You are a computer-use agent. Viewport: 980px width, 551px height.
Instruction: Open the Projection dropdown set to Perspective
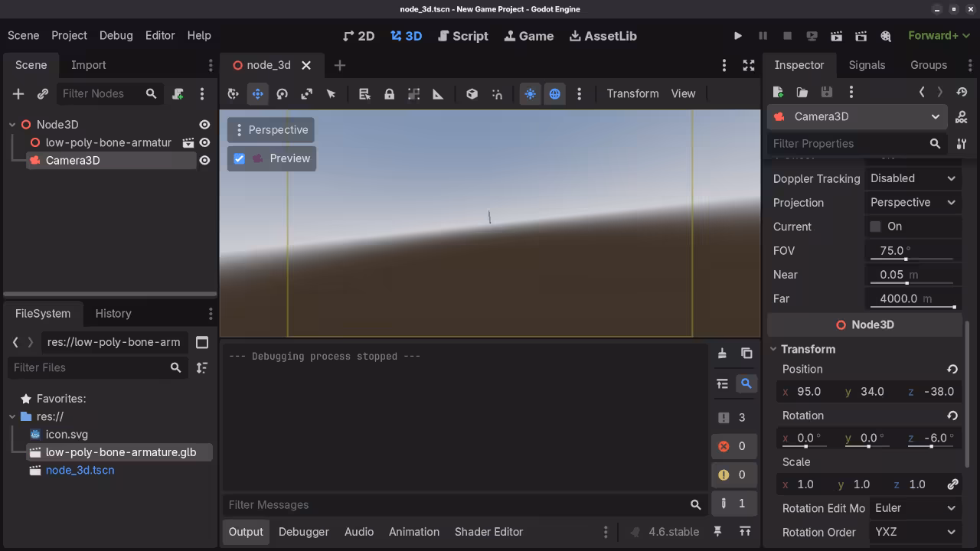pyautogui.click(x=913, y=202)
